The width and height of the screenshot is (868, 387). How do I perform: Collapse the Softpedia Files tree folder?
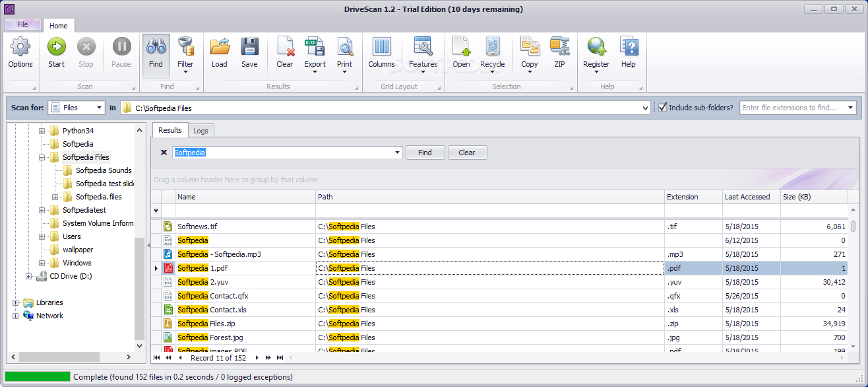(x=42, y=157)
